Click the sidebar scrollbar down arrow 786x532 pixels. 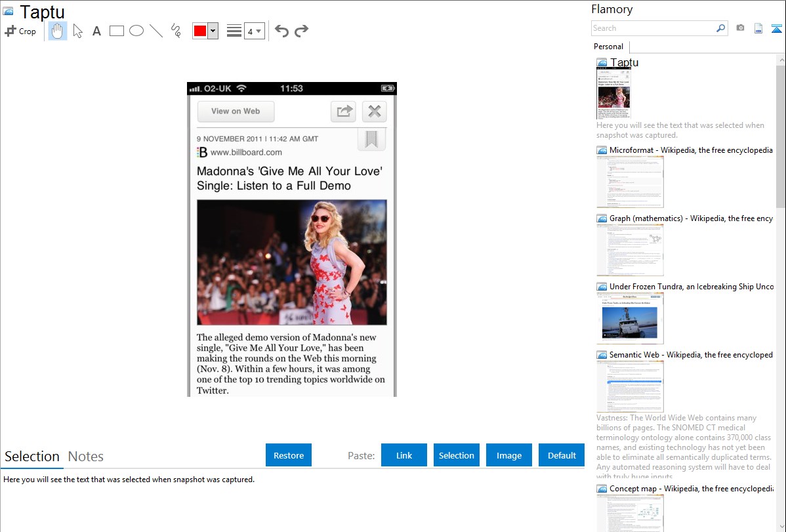pos(781,527)
